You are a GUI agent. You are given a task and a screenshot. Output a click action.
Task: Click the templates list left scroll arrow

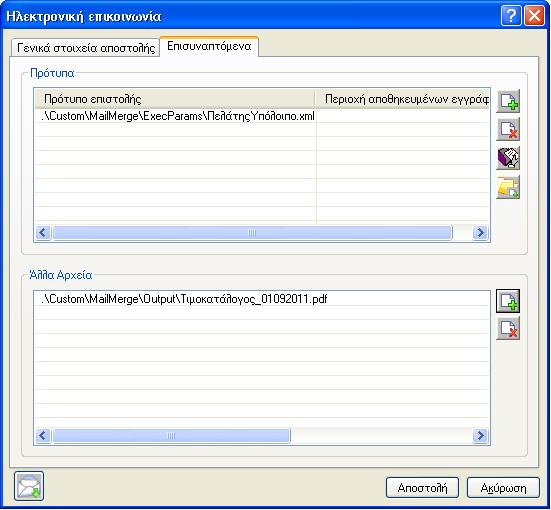43,233
